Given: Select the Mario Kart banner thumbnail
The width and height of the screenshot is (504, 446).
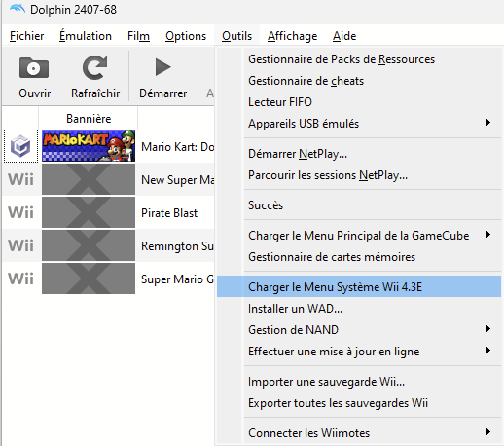Looking at the screenshot, I should [89, 146].
